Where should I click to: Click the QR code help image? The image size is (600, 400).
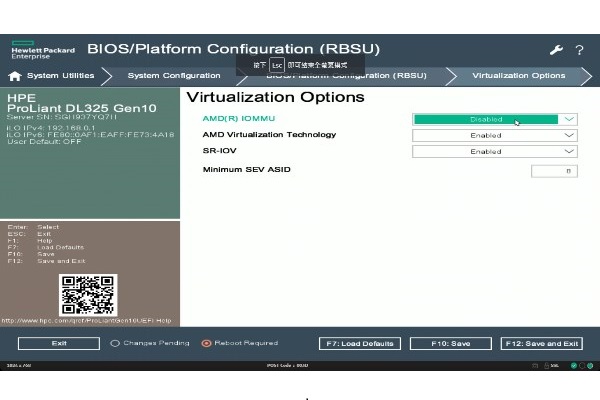pyautogui.click(x=88, y=295)
